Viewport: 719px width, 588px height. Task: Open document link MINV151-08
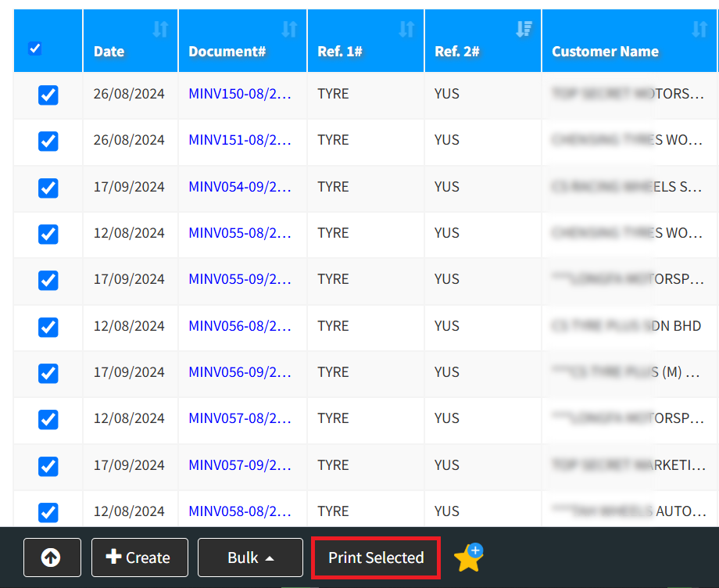click(x=239, y=140)
